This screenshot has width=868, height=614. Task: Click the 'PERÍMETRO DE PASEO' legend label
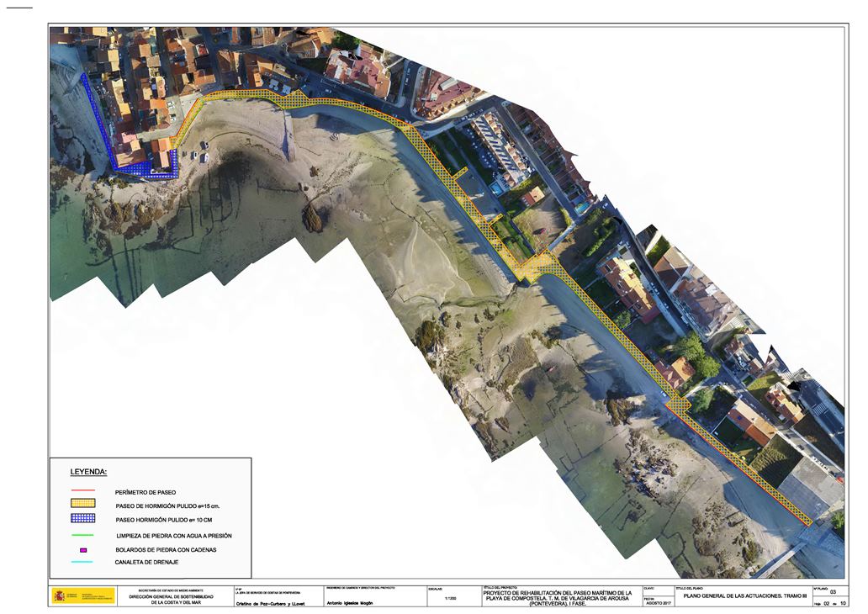[146, 491]
